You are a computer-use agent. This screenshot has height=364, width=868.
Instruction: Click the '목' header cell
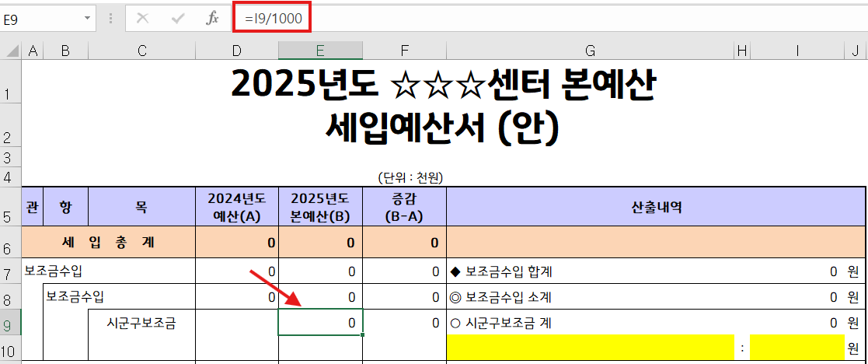point(142,207)
